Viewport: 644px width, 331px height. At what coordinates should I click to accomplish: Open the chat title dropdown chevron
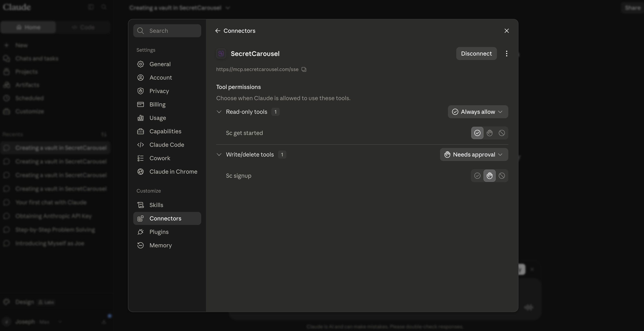(227, 8)
